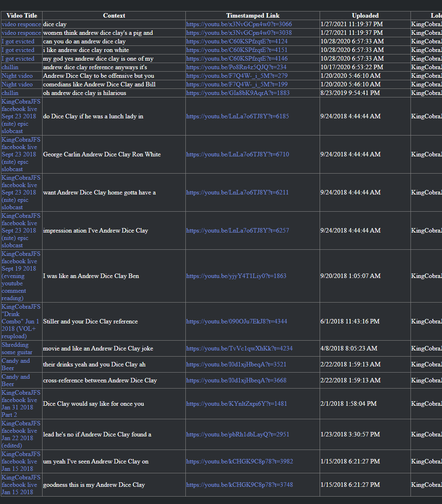Open the Jan 15 2018 title beside 'goodness this is my'
Viewport: 442px width, 504px height.
coord(21,485)
